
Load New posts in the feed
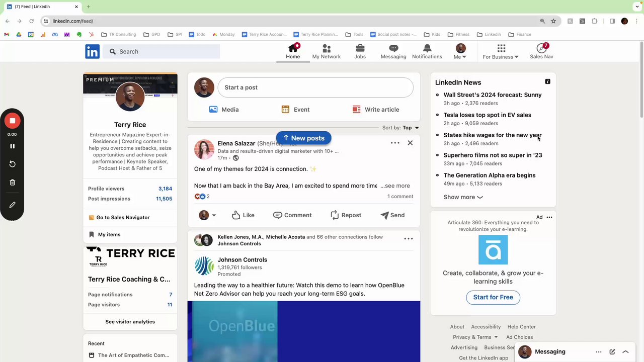click(x=303, y=138)
